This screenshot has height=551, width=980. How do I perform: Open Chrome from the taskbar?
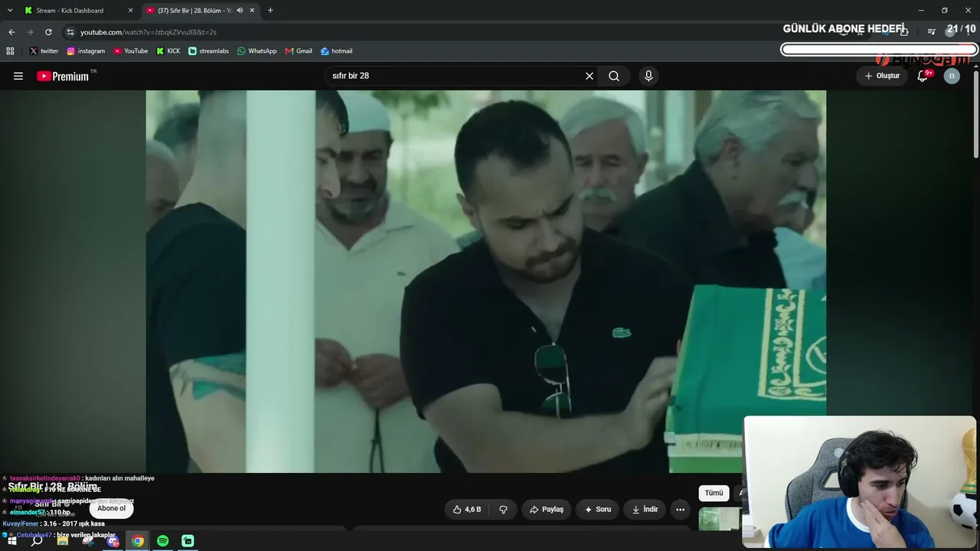point(138,541)
